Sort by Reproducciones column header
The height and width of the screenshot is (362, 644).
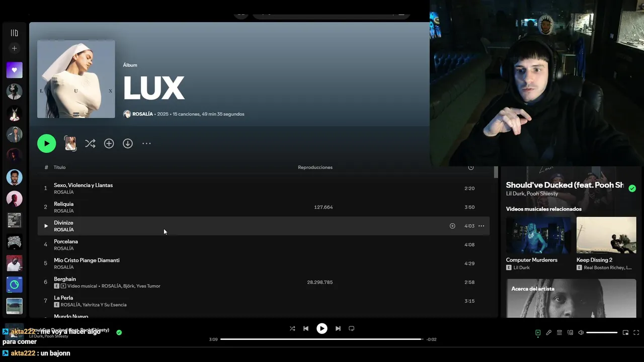[x=315, y=167]
